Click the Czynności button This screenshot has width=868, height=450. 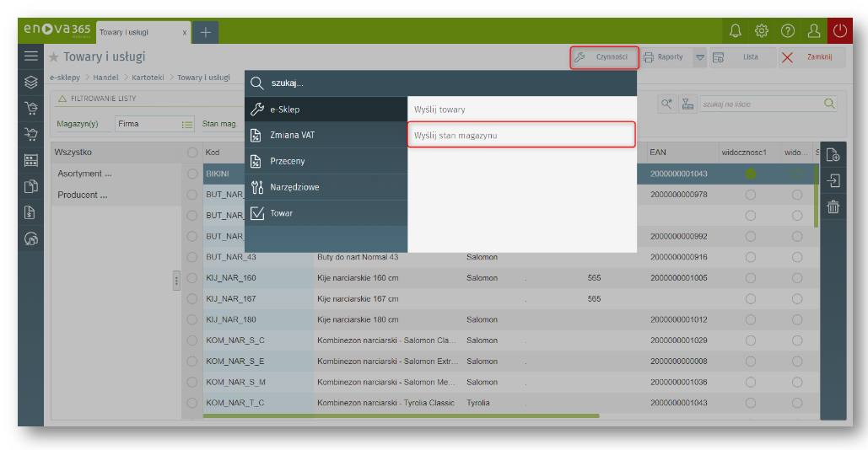(x=603, y=57)
